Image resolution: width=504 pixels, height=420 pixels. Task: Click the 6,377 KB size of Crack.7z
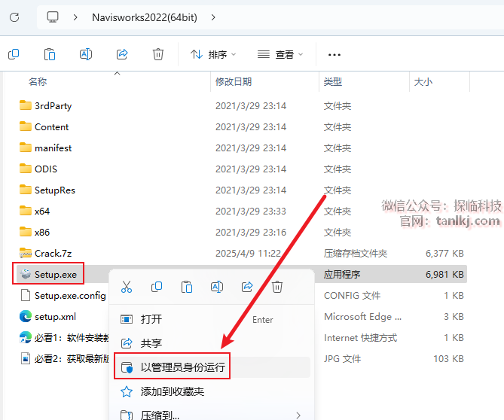(444, 254)
